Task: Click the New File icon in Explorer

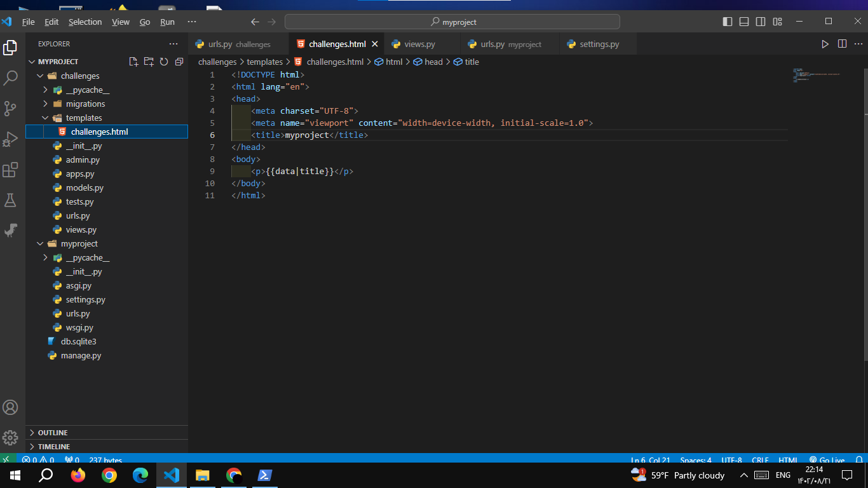Action: tap(133, 62)
